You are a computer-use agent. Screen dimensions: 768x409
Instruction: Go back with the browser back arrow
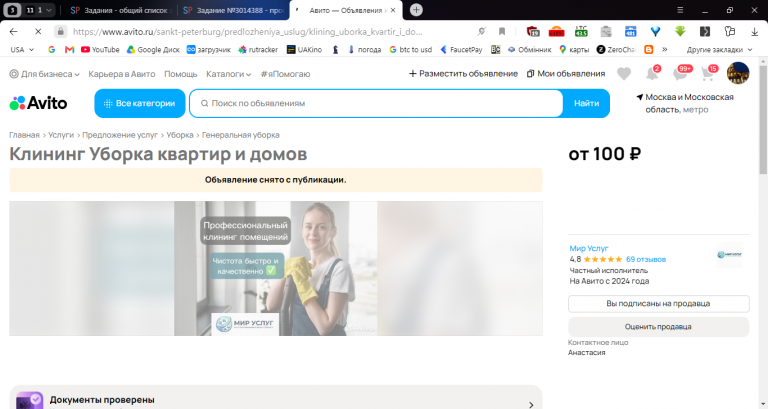[x=13, y=31]
